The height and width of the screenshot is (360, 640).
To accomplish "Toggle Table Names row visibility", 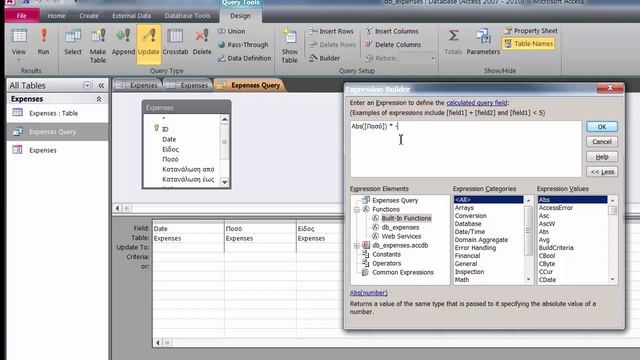I will pyautogui.click(x=529, y=44).
